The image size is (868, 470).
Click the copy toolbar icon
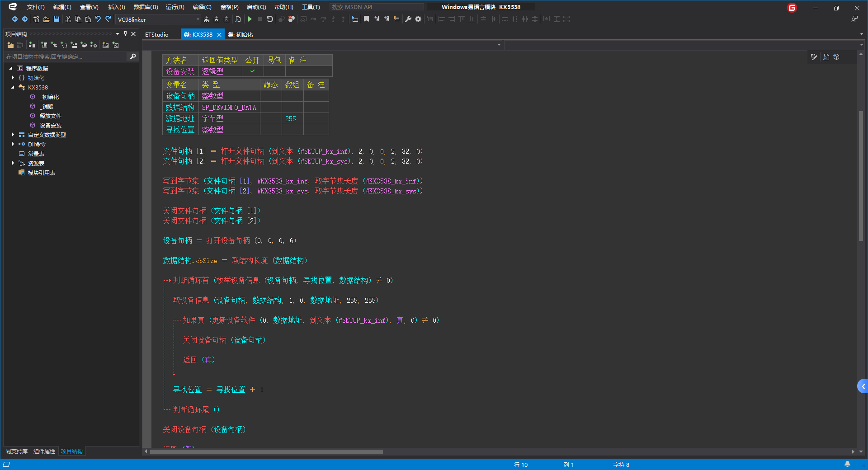point(78,19)
